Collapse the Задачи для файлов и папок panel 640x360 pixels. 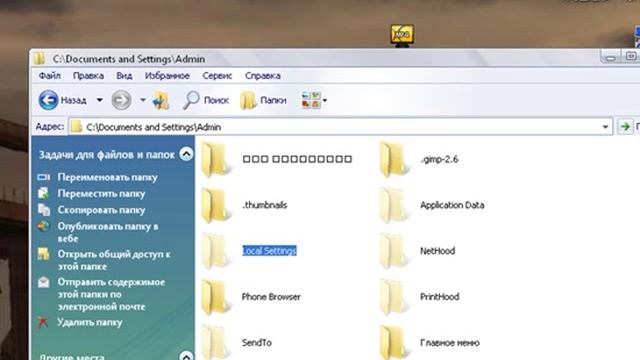click(186, 154)
